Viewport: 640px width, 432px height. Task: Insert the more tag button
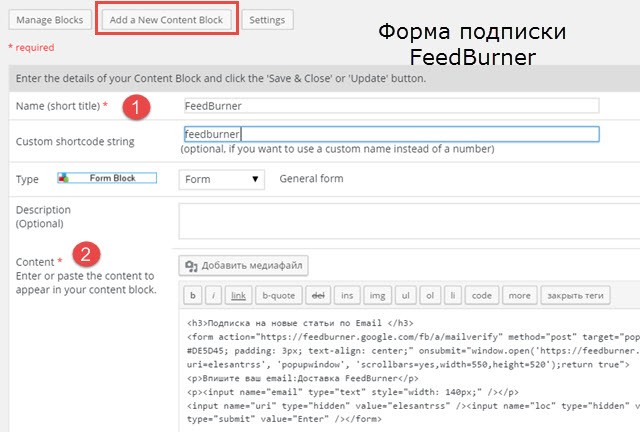(519, 295)
